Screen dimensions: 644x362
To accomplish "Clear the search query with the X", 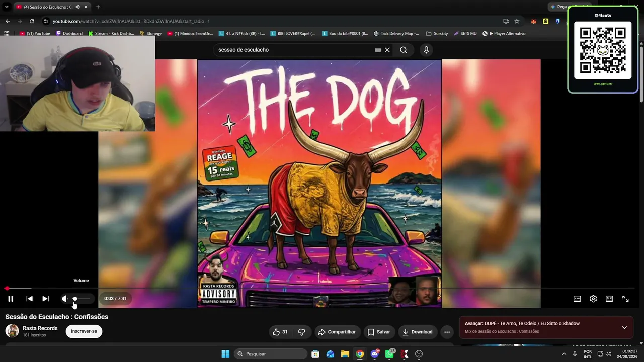I will 387,50.
